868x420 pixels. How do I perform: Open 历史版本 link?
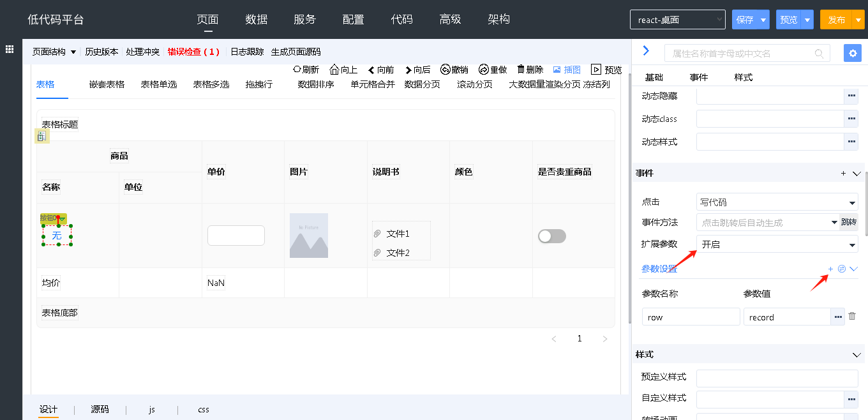click(101, 52)
